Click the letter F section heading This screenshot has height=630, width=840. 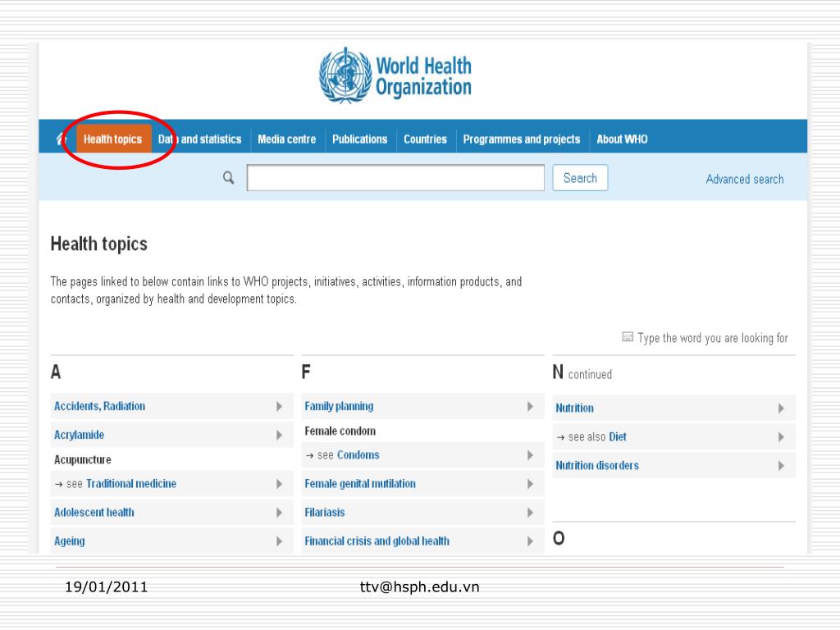pyautogui.click(x=306, y=372)
